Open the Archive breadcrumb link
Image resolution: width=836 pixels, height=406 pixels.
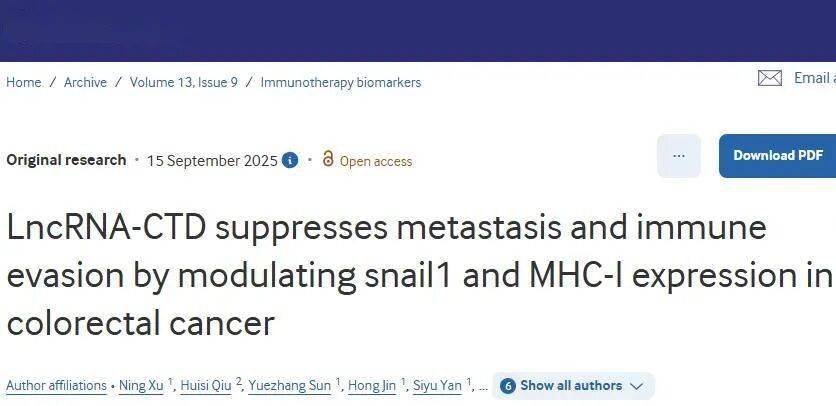click(x=85, y=82)
